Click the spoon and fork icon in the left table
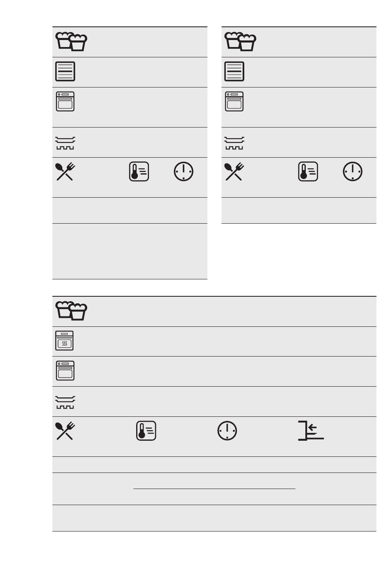The image size is (392, 567). (x=65, y=172)
